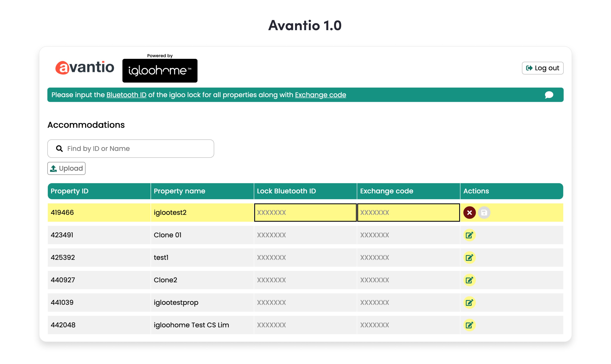Image resolution: width=611 pixels, height=364 pixels.
Task: Focus the Find by ID or Name field
Action: click(137, 148)
